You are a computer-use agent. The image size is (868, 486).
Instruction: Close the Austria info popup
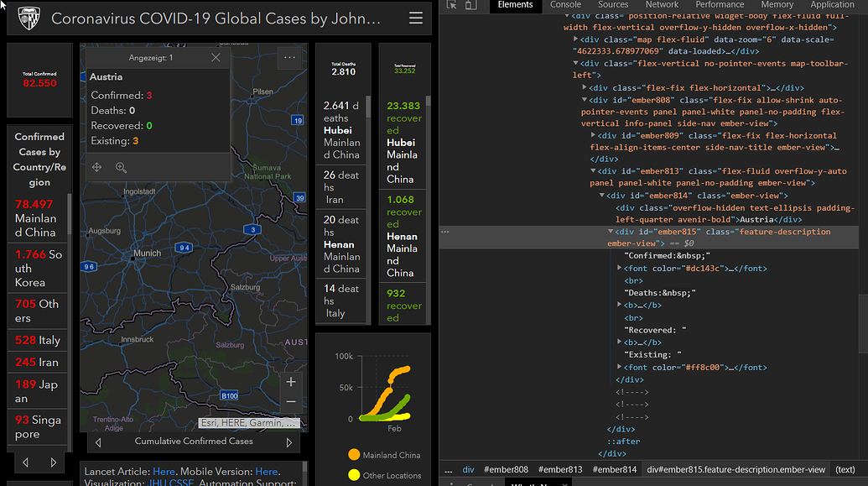click(216, 58)
